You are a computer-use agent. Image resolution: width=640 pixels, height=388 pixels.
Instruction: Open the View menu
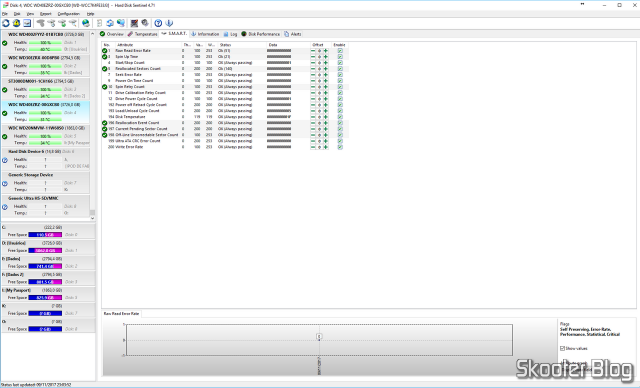[30, 14]
